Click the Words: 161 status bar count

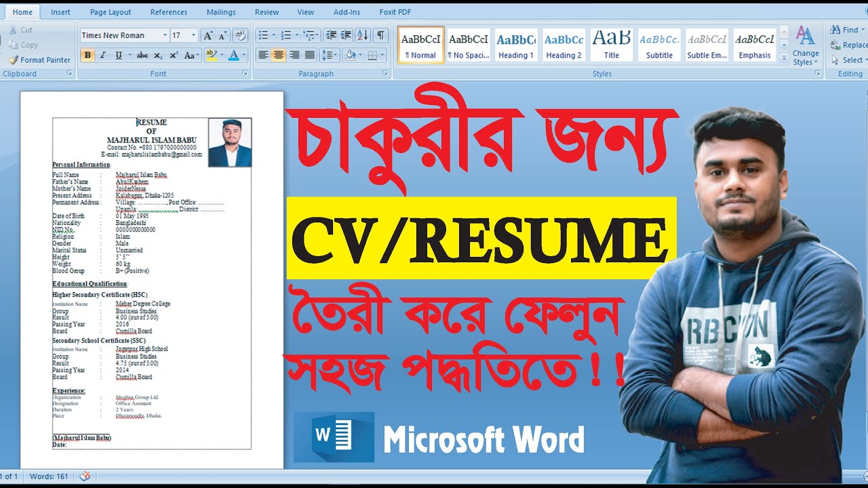[x=49, y=476]
